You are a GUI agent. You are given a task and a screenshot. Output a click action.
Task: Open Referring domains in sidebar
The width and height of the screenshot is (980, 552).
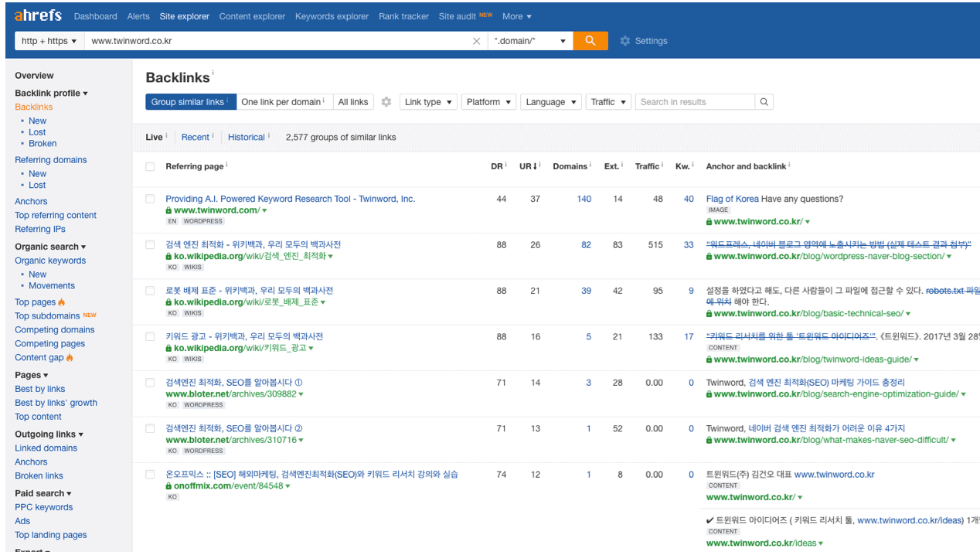(50, 160)
